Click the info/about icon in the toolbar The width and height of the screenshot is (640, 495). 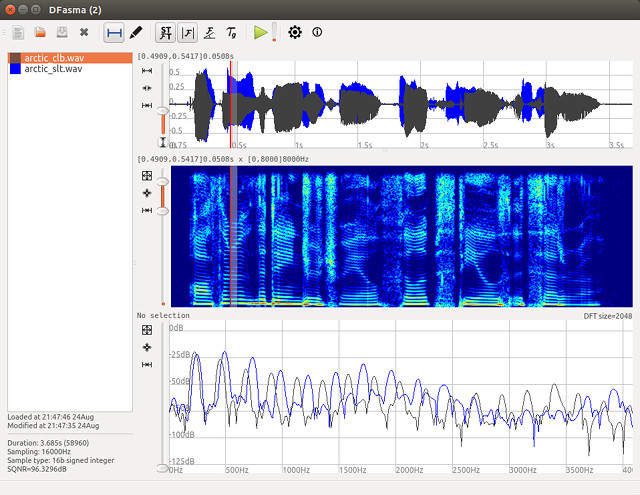(x=317, y=32)
